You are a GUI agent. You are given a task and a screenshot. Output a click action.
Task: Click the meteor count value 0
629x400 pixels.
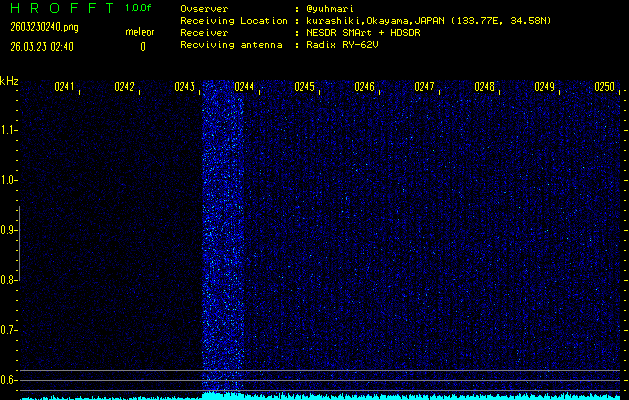click(x=143, y=47)
